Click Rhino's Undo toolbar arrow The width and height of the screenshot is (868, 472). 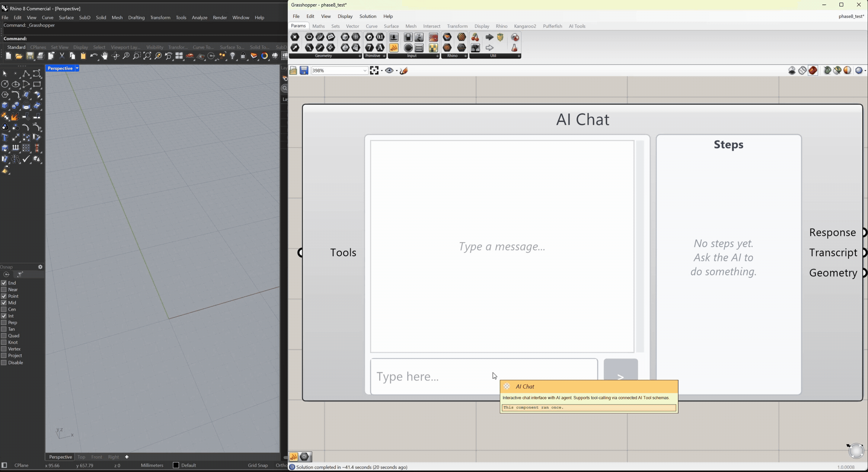click(x=94, y=56)
